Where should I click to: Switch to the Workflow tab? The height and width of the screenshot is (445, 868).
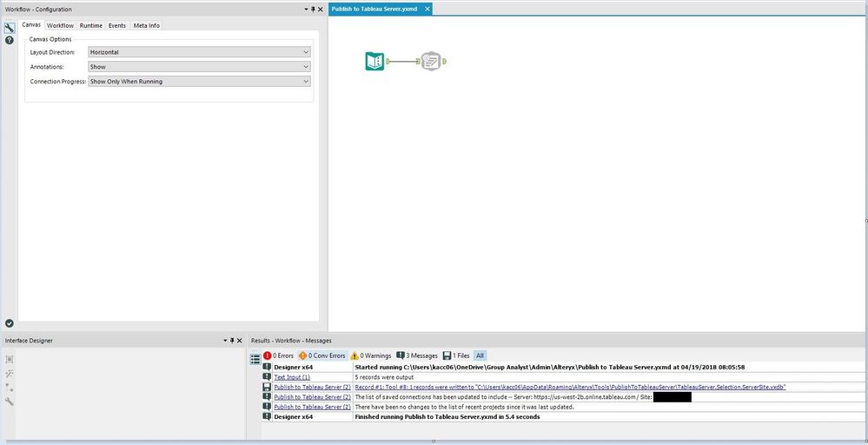[x=60, y=25]
